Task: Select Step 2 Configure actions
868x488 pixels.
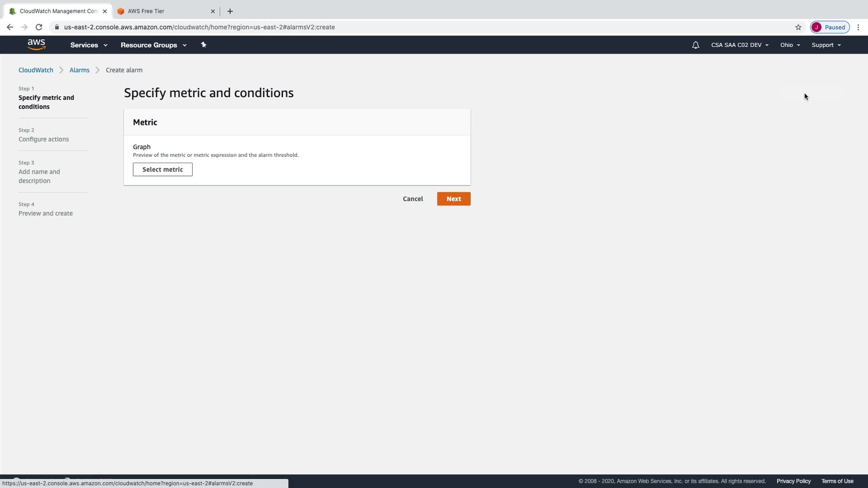Action: pos(44,139)
